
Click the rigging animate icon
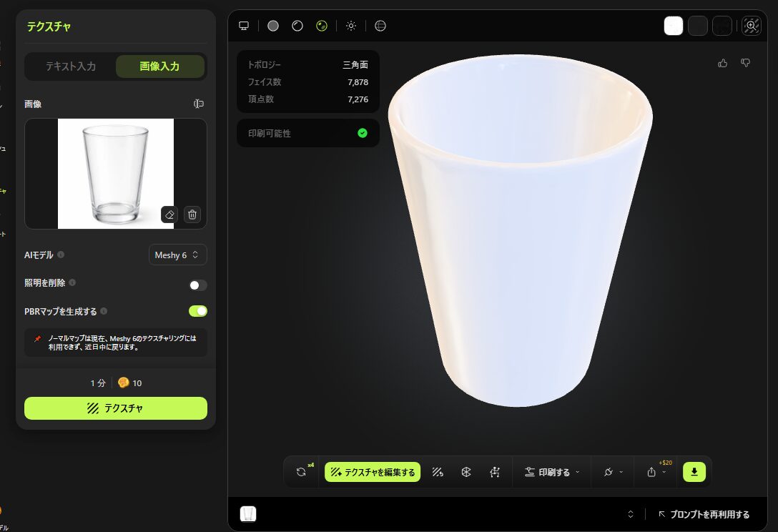494,472
